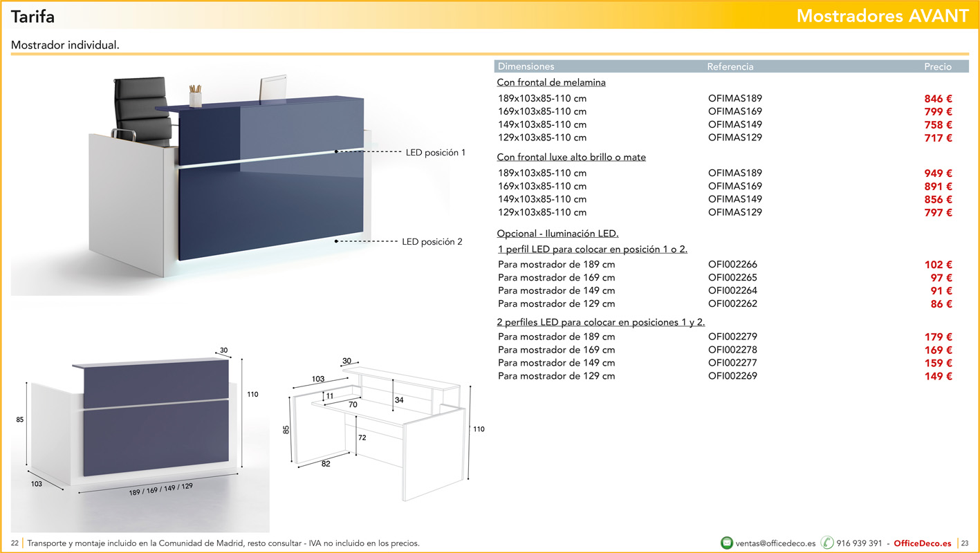Select the 949 € price
This screenshot has width=980, height=553.
point(939,174)
